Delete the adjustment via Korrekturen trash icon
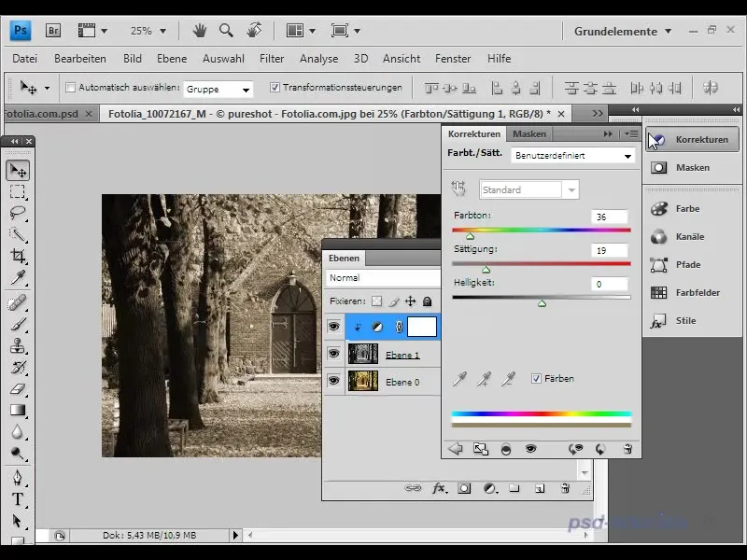 [x=627, y=449]
